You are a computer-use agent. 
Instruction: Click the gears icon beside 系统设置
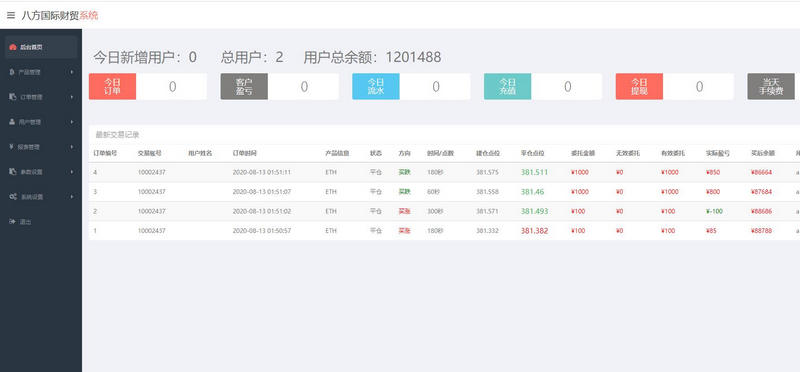[x=13, y=196]
